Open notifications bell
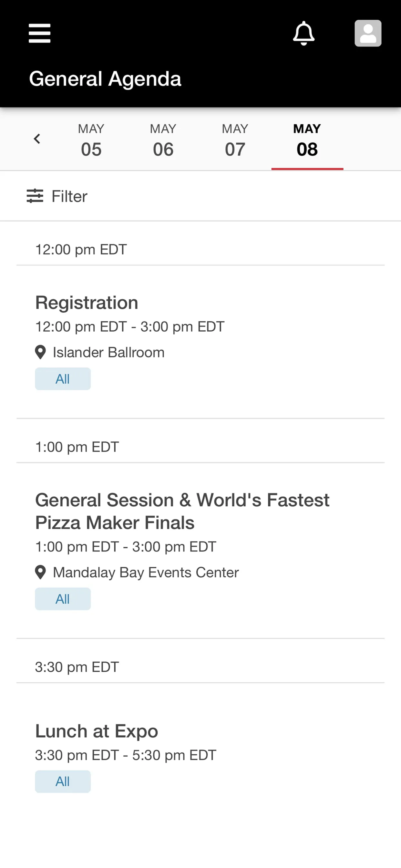The height and width of the screenshot is (868, 401). (x=303, y=33)
